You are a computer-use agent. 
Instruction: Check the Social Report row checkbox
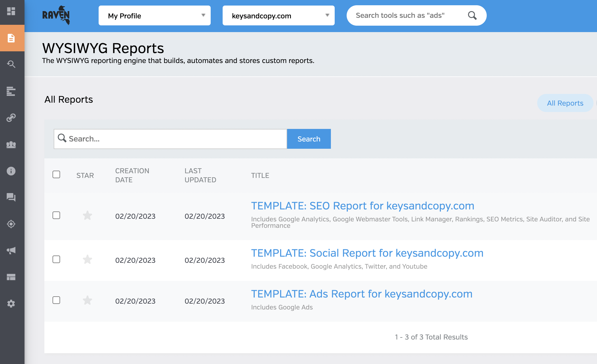tap(56, 259)
